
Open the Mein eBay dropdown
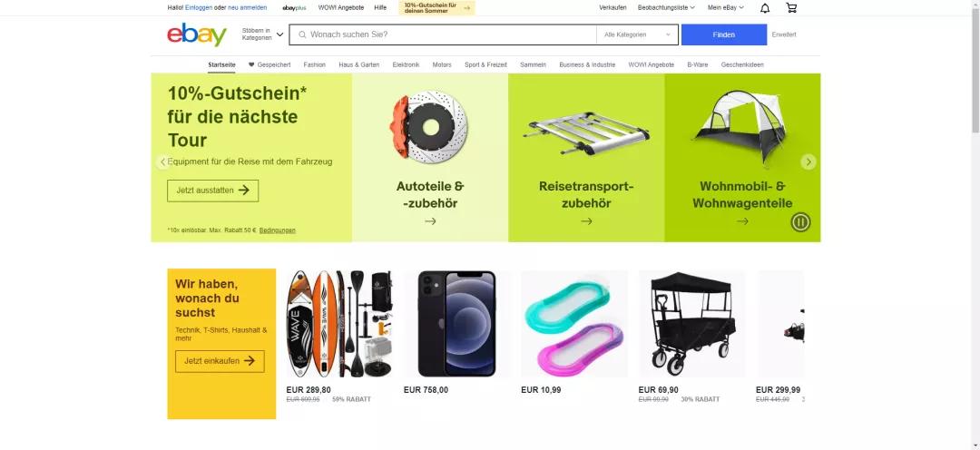[x=726, y=7]
